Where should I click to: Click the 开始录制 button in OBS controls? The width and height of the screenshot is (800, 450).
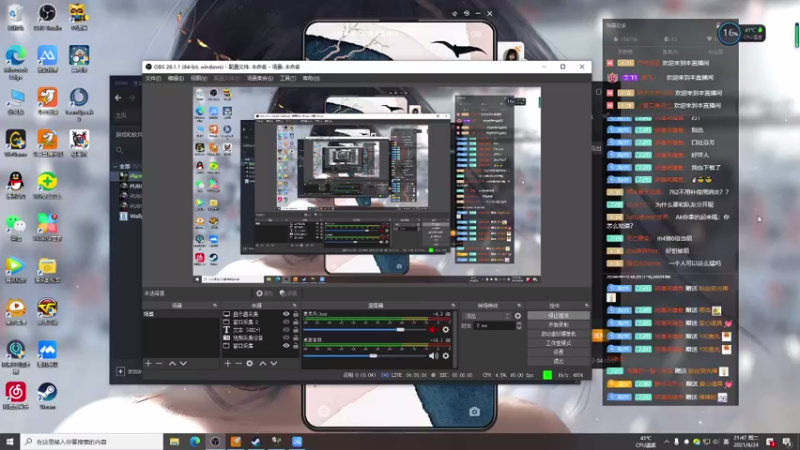click(558, 325)
